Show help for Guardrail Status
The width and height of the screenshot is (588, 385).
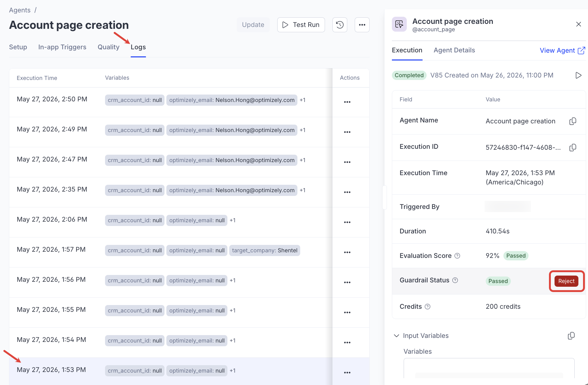point(455,280)
